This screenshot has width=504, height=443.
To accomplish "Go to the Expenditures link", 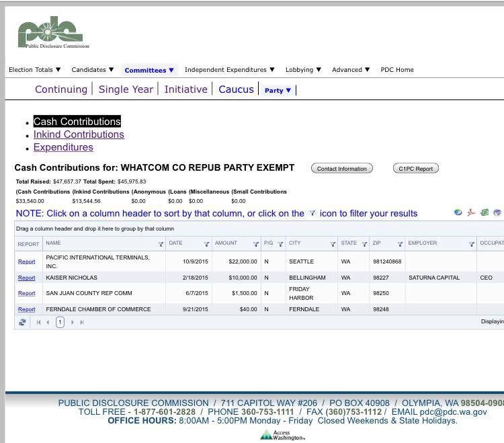I will pyautogui.click(x=63, y=147).
